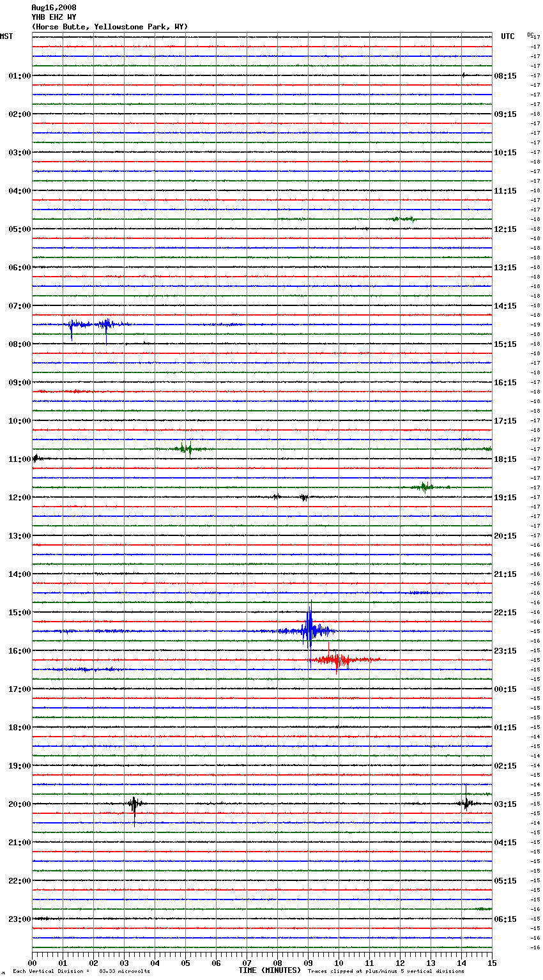Image resolution: width=543 pixels, height=980 pixels.
Task: Click the 'UTC' column label
Action: click(x=508, y=36)
